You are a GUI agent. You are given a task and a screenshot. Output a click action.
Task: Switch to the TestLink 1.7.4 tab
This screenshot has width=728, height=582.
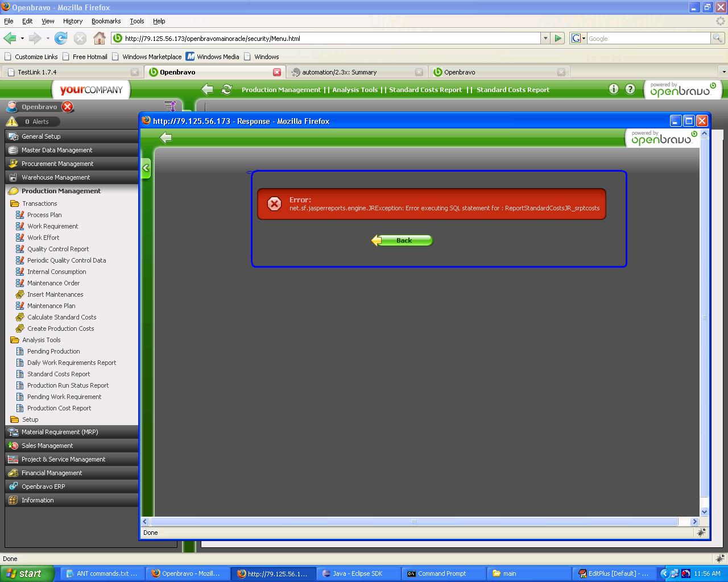37,72
